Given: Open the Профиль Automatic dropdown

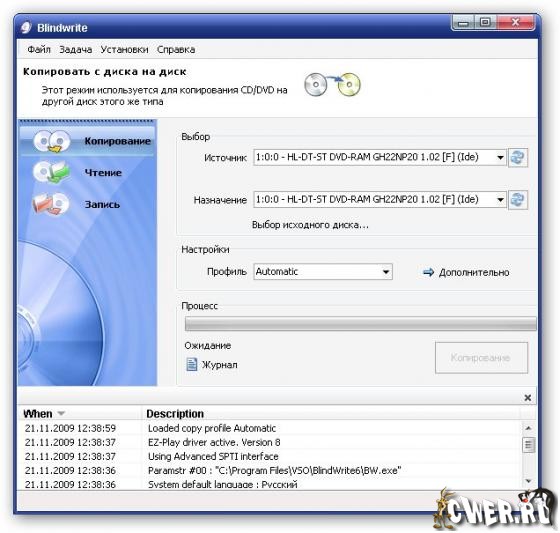Looking at the screenshot, I should [323, 272].
